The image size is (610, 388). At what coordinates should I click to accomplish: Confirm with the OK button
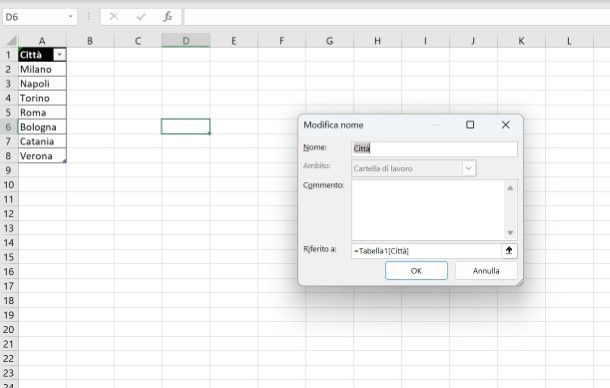[416, 270]
